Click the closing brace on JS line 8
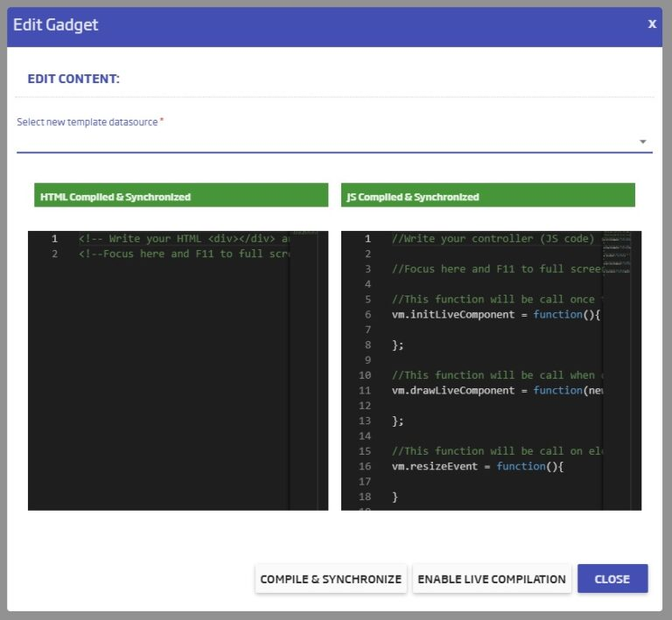This screenshot has width=672, height=620. click(397, 345)
